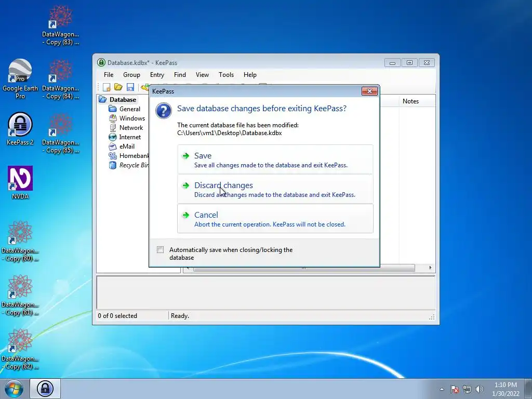
Task: Click the Action Center flag tray icon
Action: [x=455, y=389]
